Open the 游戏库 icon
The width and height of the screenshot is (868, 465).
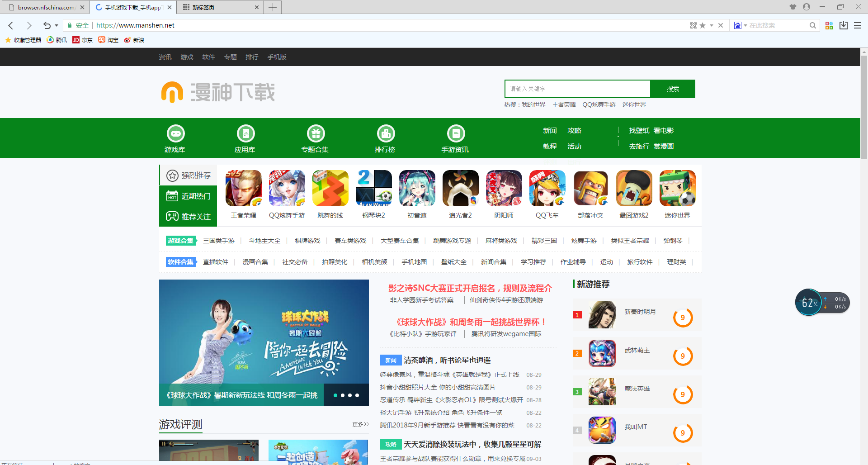pos(175,134)
